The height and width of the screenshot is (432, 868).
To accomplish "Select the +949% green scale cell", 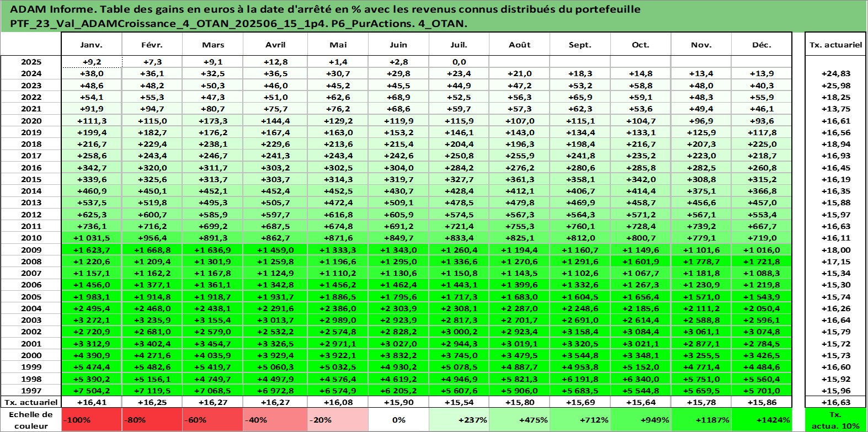I will pyautogui.click(x=641, y=420).
